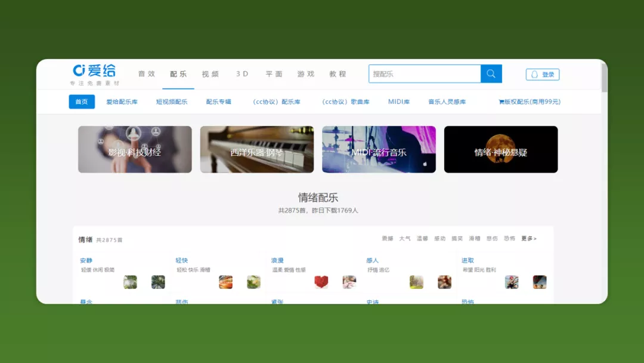Open the 影视·科技财经 banner card

point(135,149)
